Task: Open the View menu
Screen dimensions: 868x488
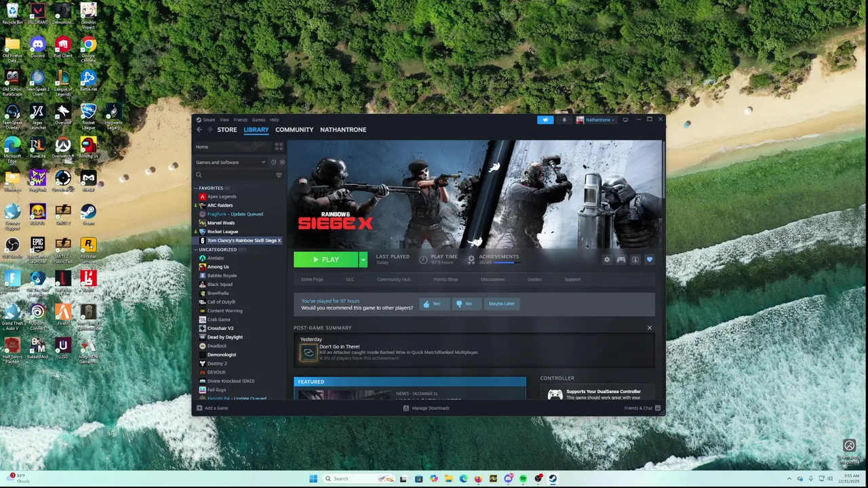Action: point(224,120)
